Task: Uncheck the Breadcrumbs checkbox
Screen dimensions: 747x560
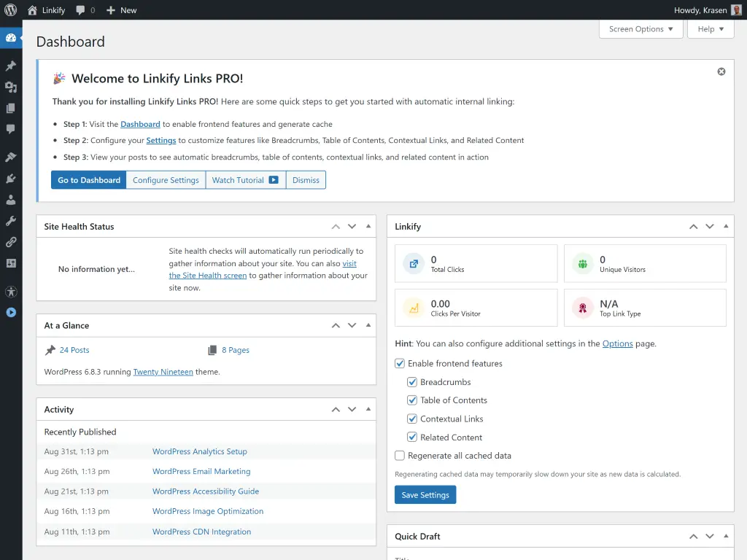Action: pos(413,381)
